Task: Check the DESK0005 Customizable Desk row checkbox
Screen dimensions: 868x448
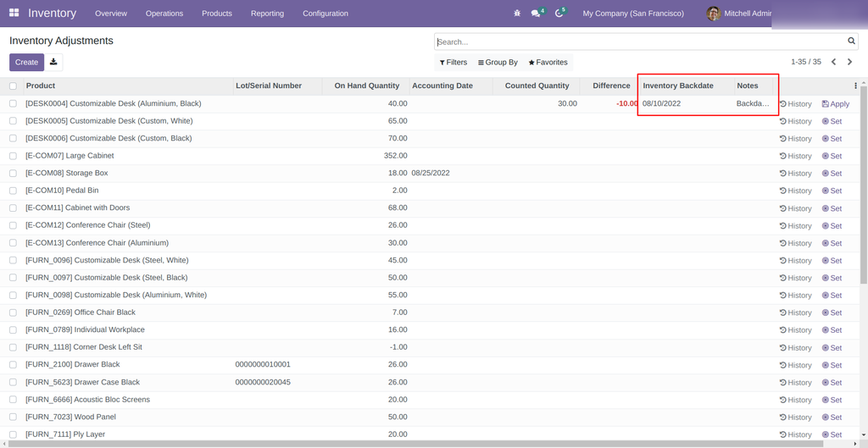Action: [13, 120]
